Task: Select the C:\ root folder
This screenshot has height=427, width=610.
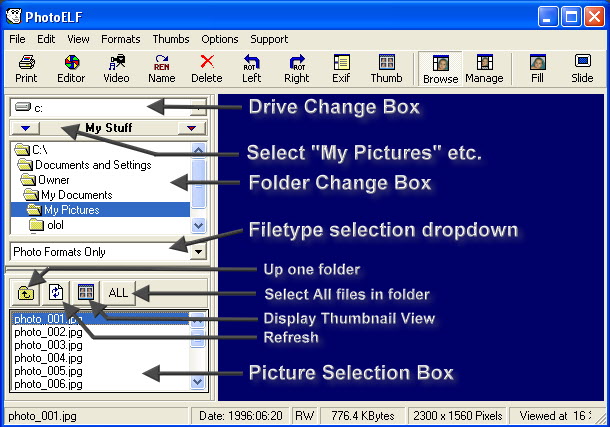Action: [x=100, y=150]
